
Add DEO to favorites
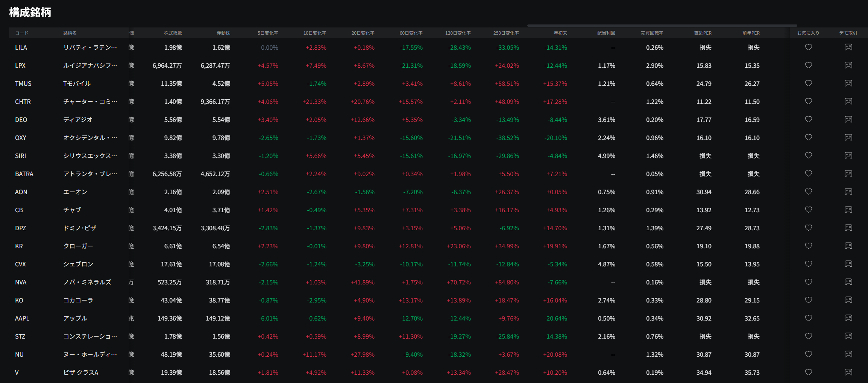coord(808,120)
